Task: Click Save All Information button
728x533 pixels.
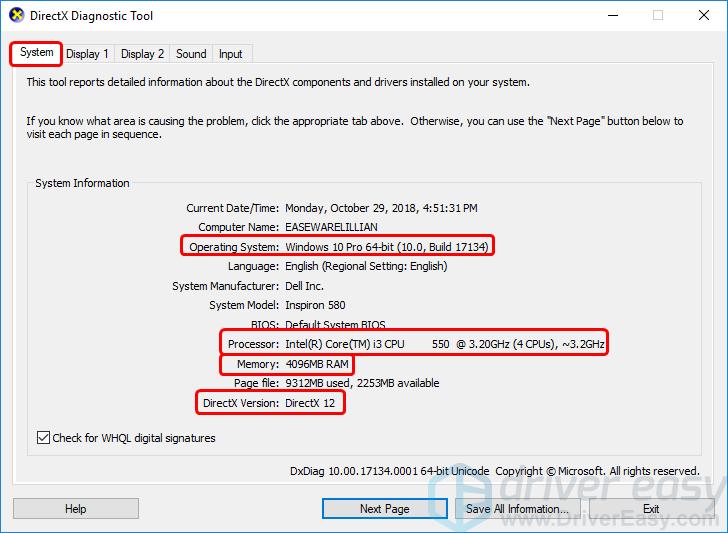Action: coord(517,509)
